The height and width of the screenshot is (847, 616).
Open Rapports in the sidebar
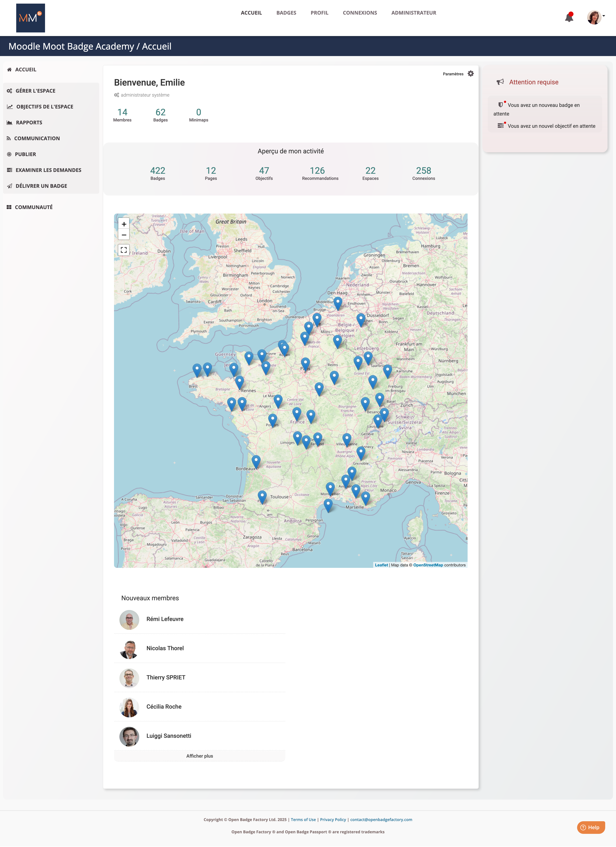pos(29,123)
